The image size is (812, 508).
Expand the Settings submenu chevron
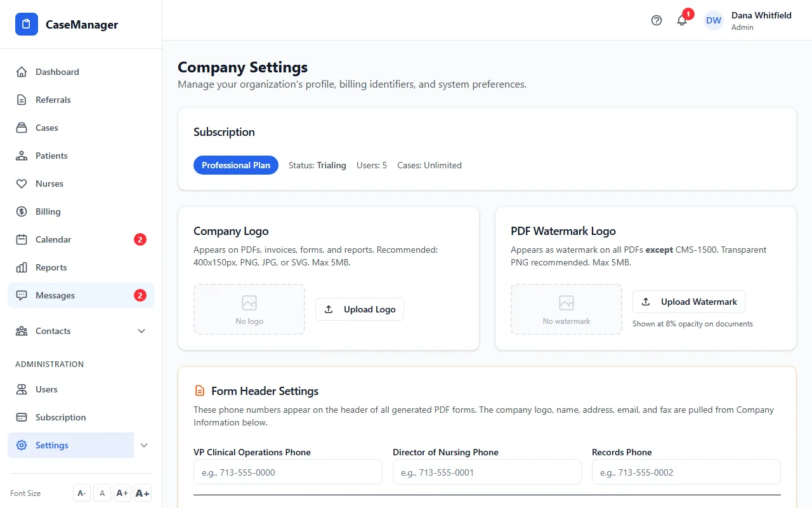pyautogui.click(x=144, y=445)
